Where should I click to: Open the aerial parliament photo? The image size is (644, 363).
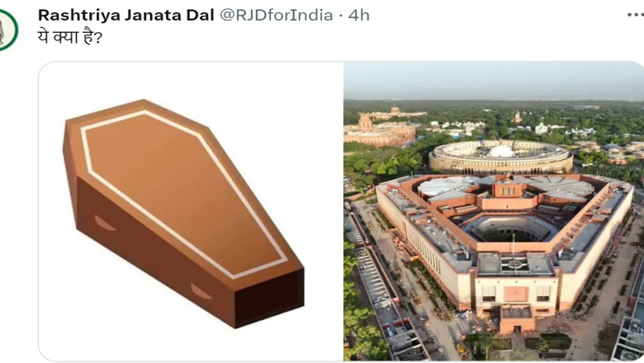[494, 212]
